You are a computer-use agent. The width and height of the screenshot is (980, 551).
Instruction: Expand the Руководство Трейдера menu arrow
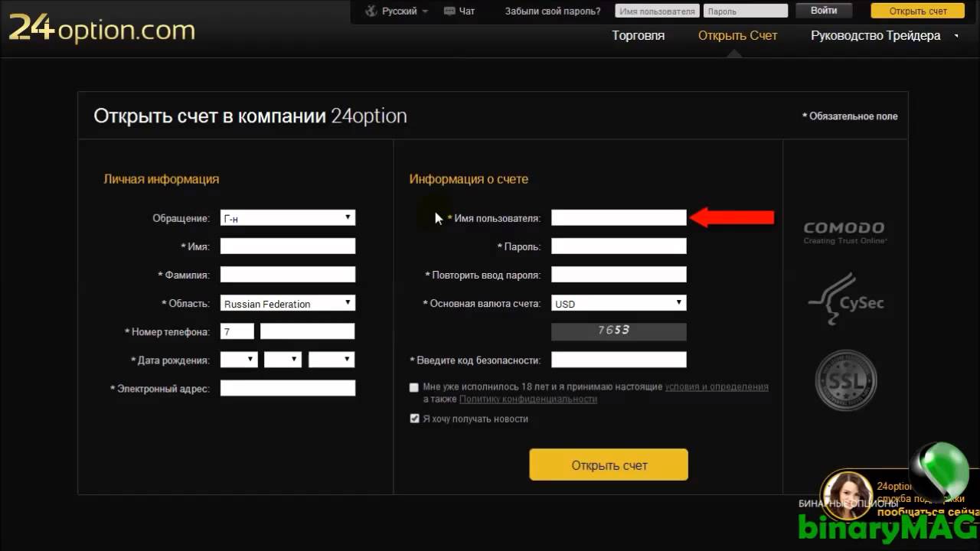[x=956, y=36]
